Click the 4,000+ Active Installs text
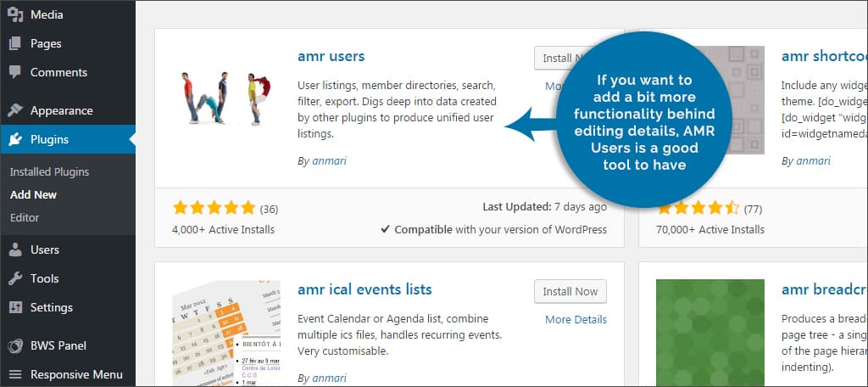The image size is (868, 387). [x=223, y=229]
